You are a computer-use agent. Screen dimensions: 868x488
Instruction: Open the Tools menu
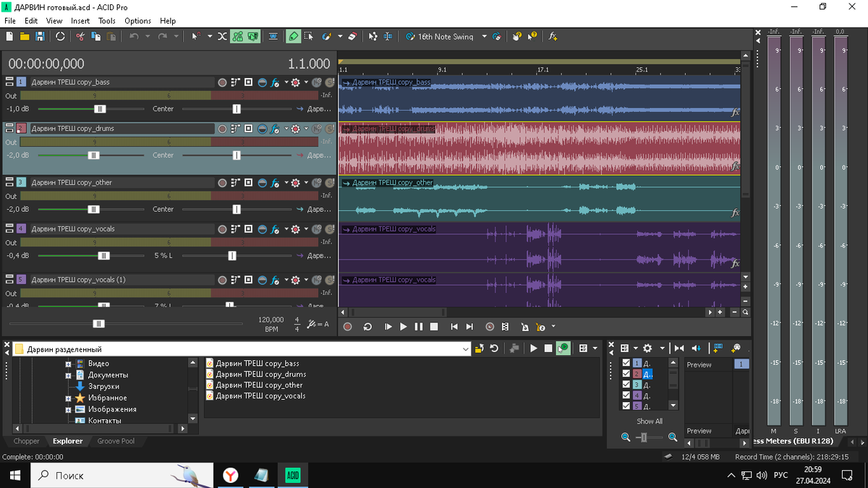point(107,21)
